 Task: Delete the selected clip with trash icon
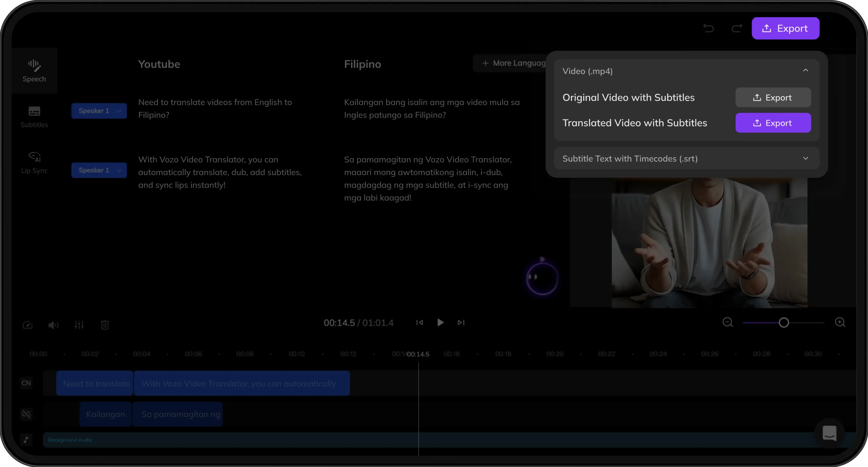click(105, 325)
